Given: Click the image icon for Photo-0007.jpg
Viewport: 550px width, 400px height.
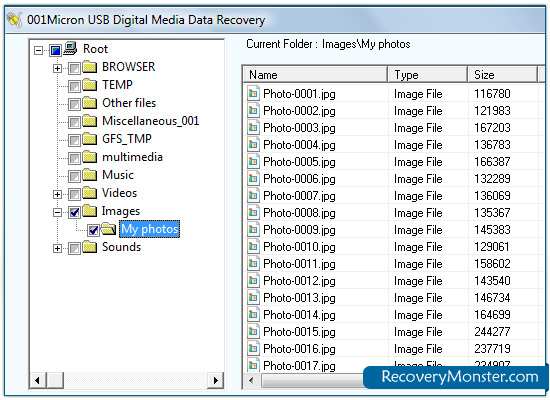Looking at the screenshot, I should point(253,196).
